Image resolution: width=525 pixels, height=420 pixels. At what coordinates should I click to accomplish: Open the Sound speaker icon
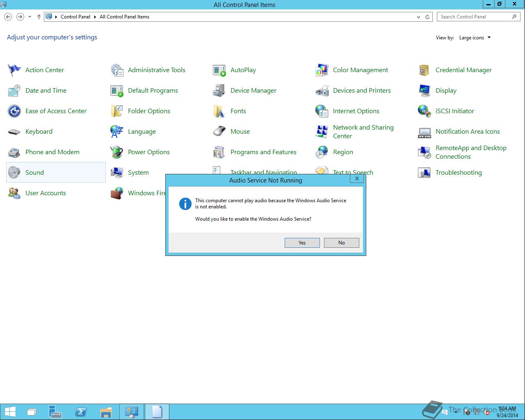click(14, 173)
